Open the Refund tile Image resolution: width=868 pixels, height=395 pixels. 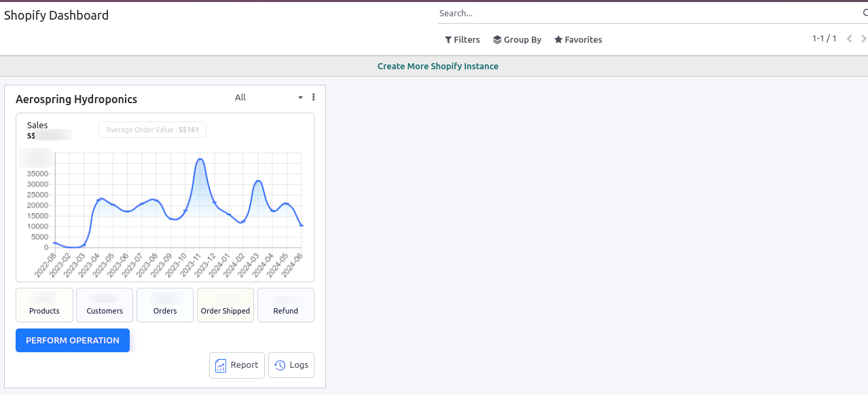tap(286, 305)
